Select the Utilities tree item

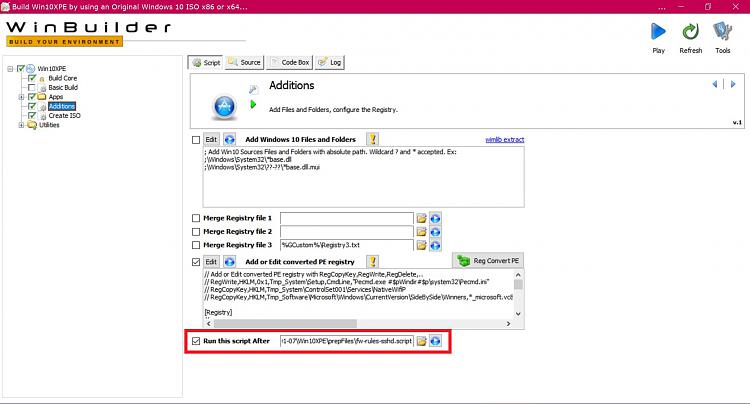(49, 125)
